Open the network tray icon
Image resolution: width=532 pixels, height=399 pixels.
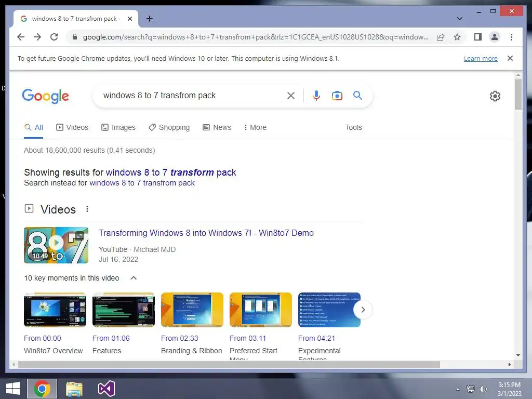pos(470,389)
